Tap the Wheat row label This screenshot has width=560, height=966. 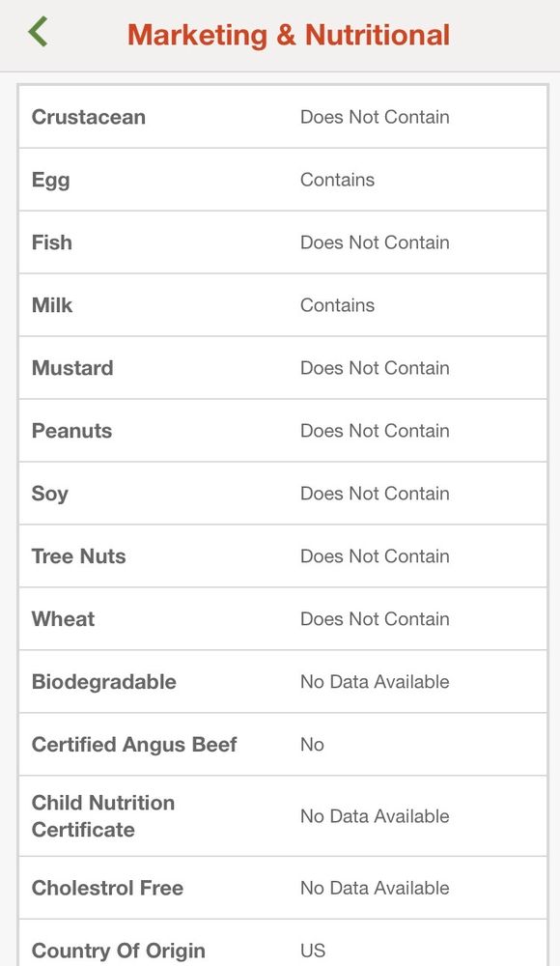click(x=63, y=619)
